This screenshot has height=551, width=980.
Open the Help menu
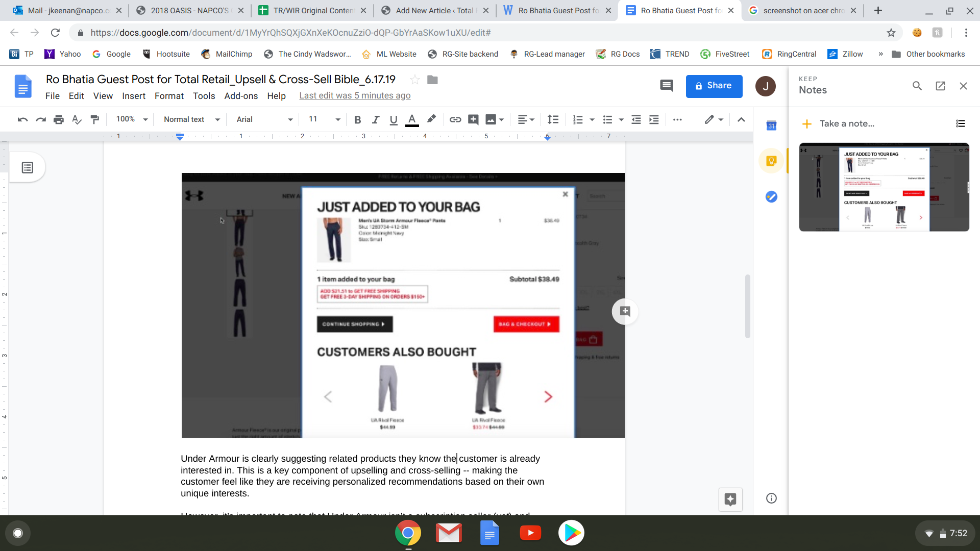pos(276,96)
